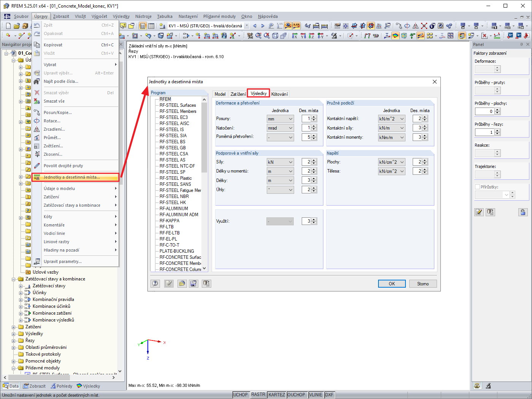
Task: Increase the Síly decimal places
Action: (x=314, y=160)
